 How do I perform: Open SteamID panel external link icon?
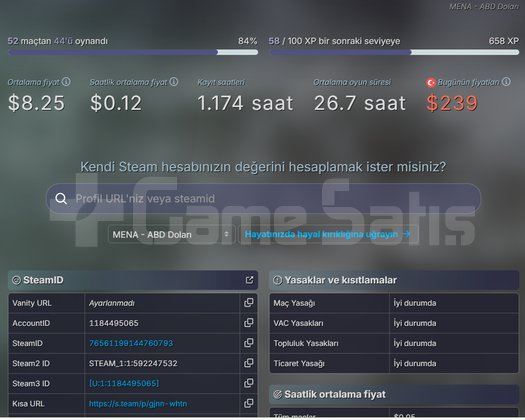(x=249, y=280)
